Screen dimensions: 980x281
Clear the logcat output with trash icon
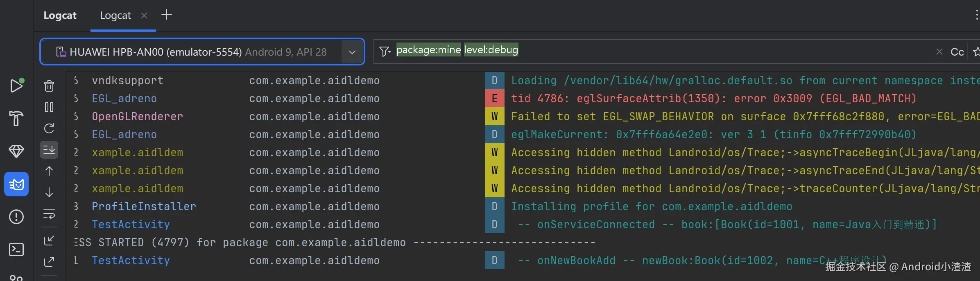49,86
